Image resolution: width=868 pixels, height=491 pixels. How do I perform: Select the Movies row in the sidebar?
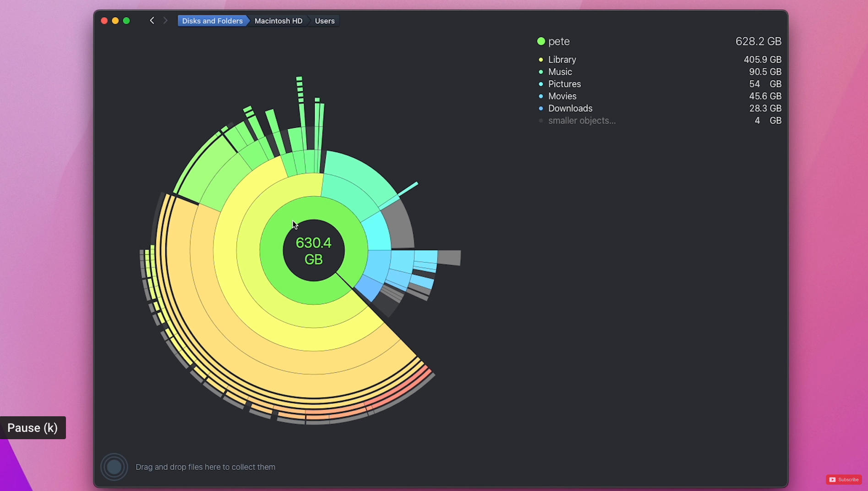[x=563, y=96]
